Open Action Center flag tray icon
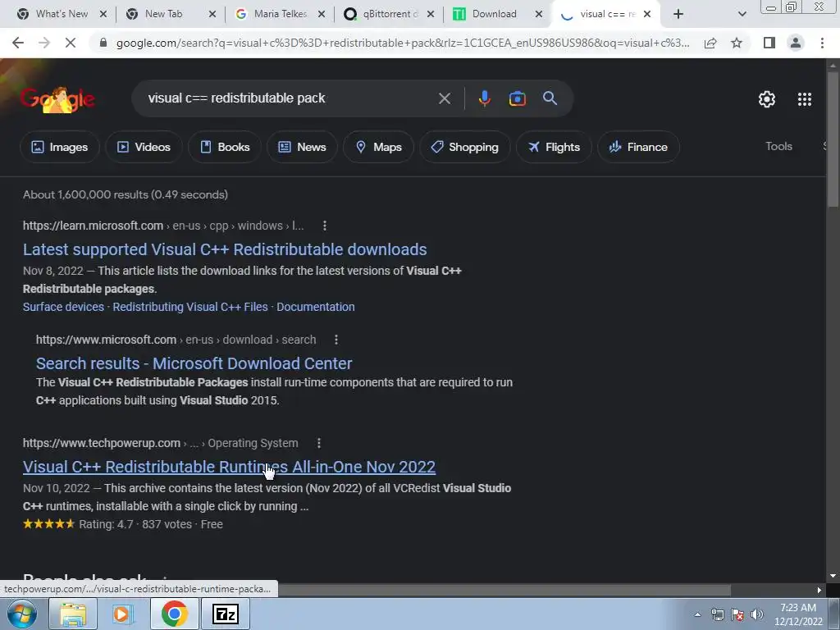Viewport: 840px width, 630px height. 737,614
